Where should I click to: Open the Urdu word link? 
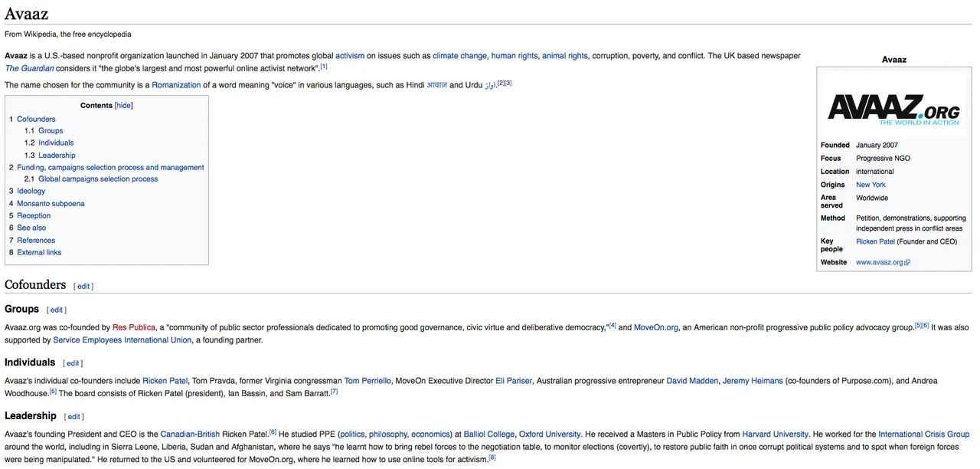(490, 85)
